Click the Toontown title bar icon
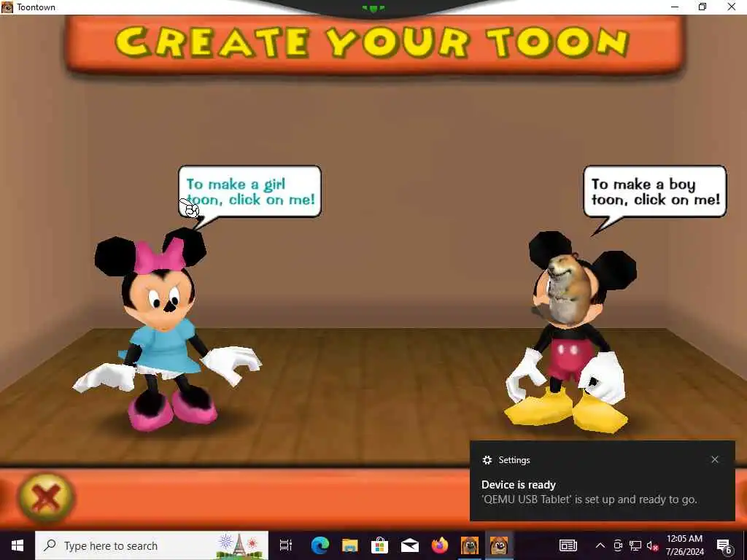Viewport: 747px width, 560px height. tap(7, 7)
